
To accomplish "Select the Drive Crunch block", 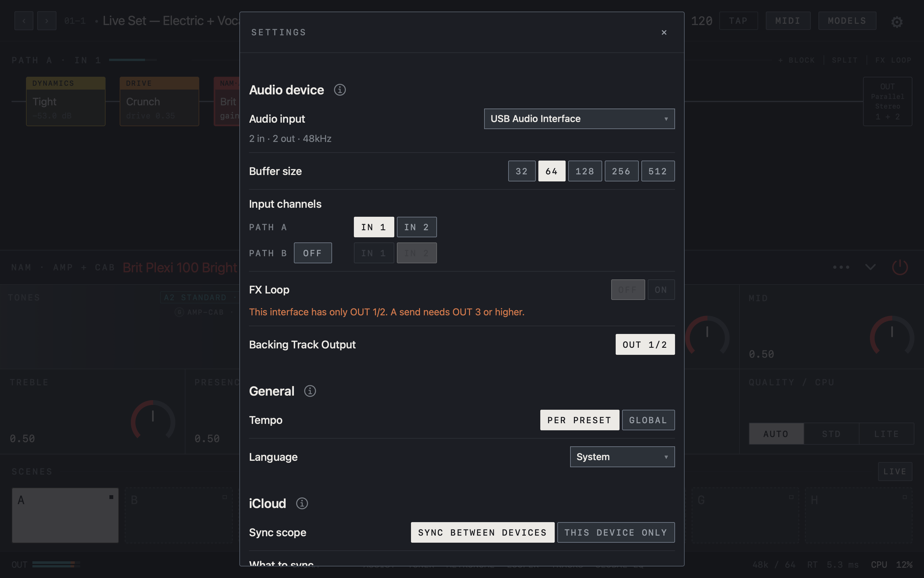I will point(159,101).
